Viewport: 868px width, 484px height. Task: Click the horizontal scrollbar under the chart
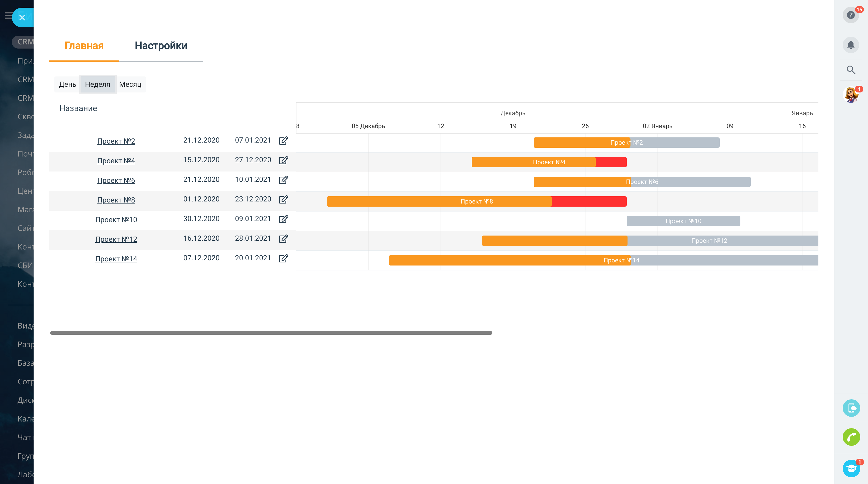click(271, 333)
